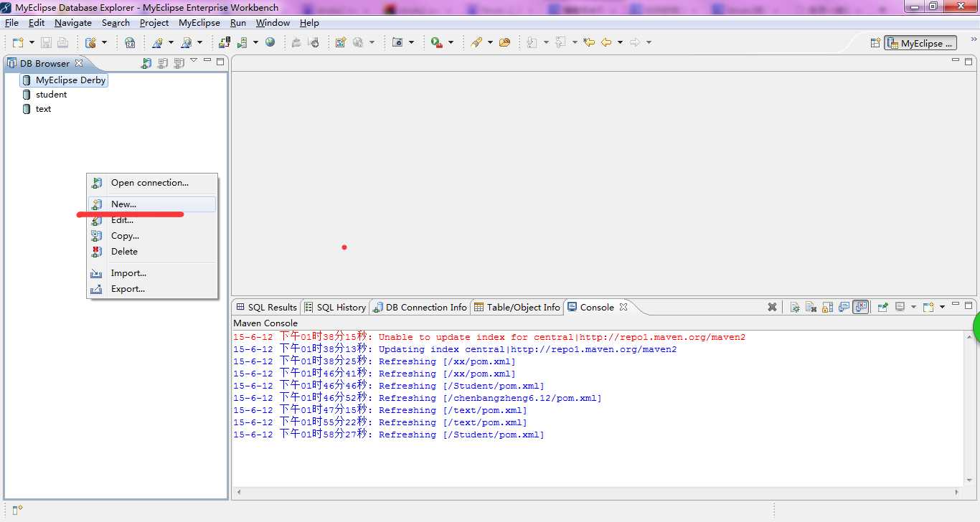The image size is (980, 522).
Task: Switch to the SQL History tab
Action: [336, 307]
